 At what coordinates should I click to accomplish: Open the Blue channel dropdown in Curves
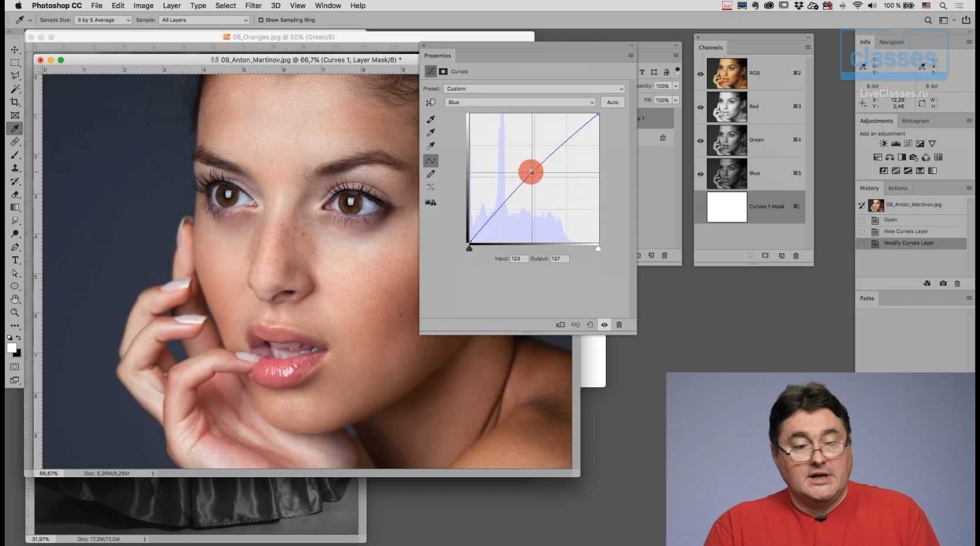(520, 102)
